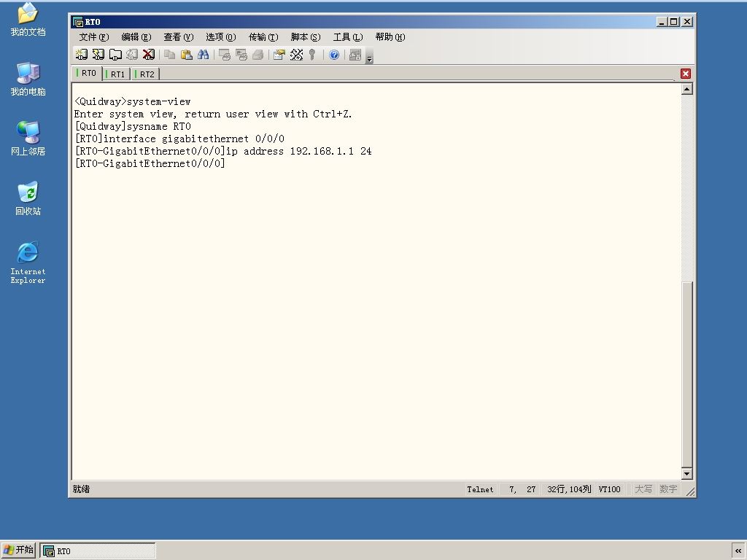Click the Connect toolbar icon

point(82,55)
